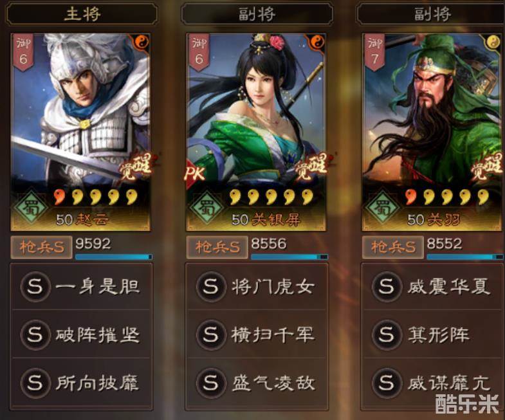Click the 觉醒 awakening badge on 赵云's card
The height and width of the screenshot is (420, 505).
point(136,166)
